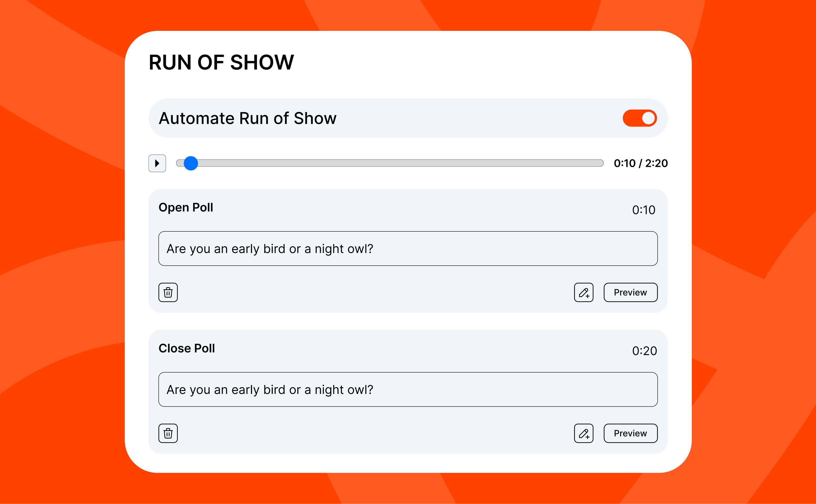The image size is (816, 504).
Task: Delete the Close Poll item with its trash icon
Action: tap(168, 433)
